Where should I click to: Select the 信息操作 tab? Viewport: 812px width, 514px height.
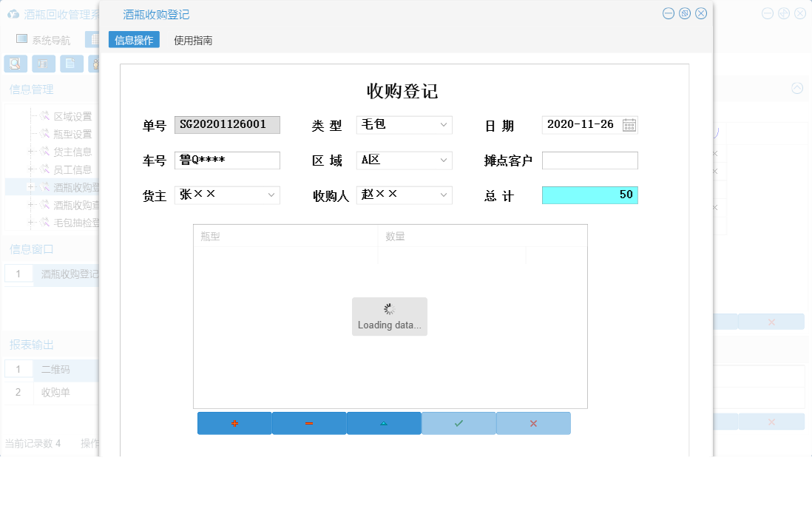coord(133,40)
